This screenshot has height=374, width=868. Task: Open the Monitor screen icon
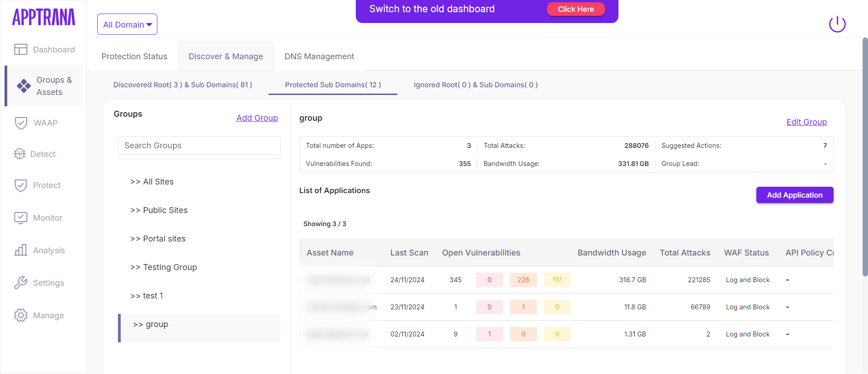21,218
